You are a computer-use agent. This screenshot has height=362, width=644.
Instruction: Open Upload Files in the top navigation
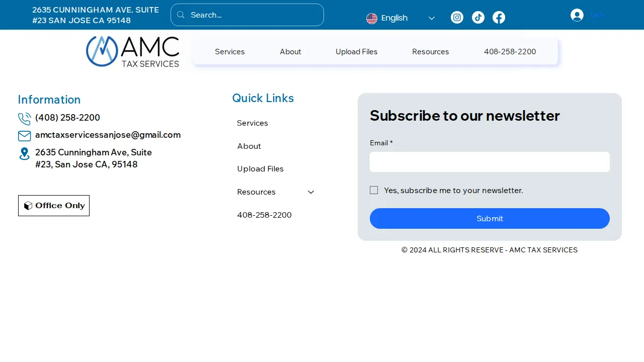[x=357, y=52]
